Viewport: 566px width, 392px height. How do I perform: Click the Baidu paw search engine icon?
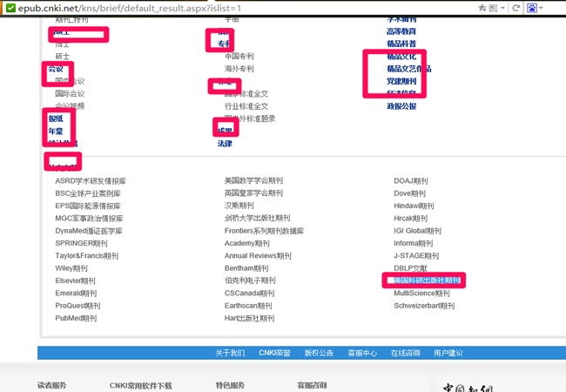[532, 8]
